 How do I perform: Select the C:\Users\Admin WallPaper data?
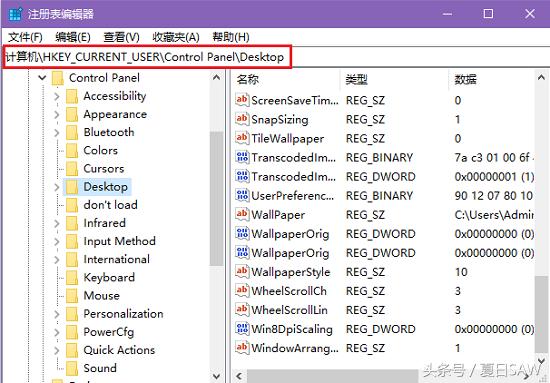point(494,215)
